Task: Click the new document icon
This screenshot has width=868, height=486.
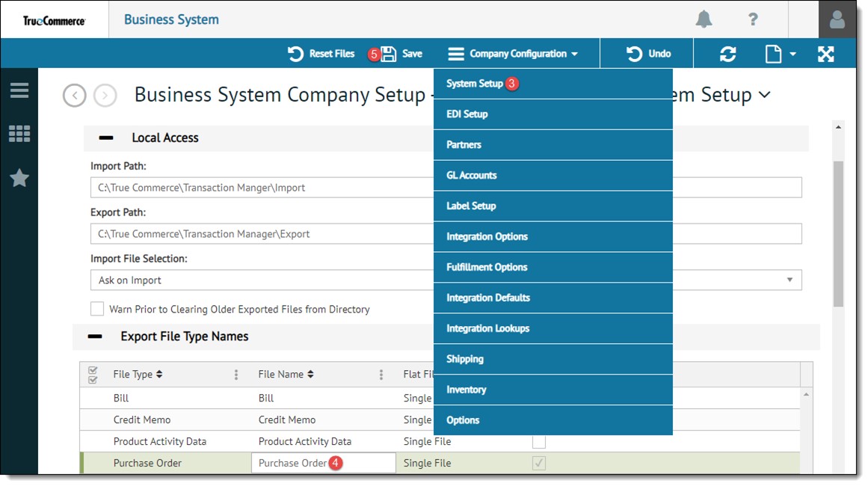Action: pyautogui.click(x=773, y=54)
